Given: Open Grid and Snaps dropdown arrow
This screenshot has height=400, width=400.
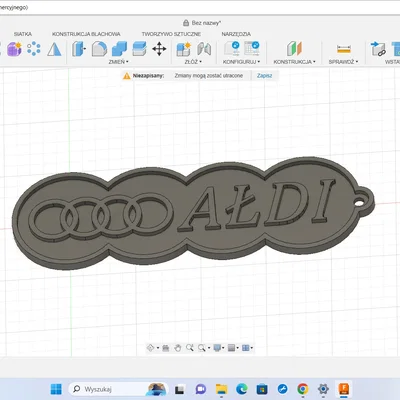Looking at the screenshot, I should (x=237, y=348).
